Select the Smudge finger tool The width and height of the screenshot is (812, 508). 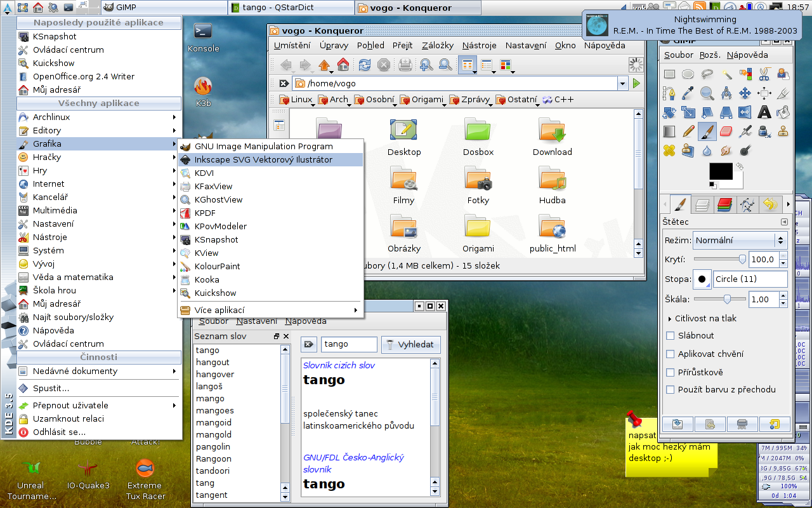coord(726,150)
